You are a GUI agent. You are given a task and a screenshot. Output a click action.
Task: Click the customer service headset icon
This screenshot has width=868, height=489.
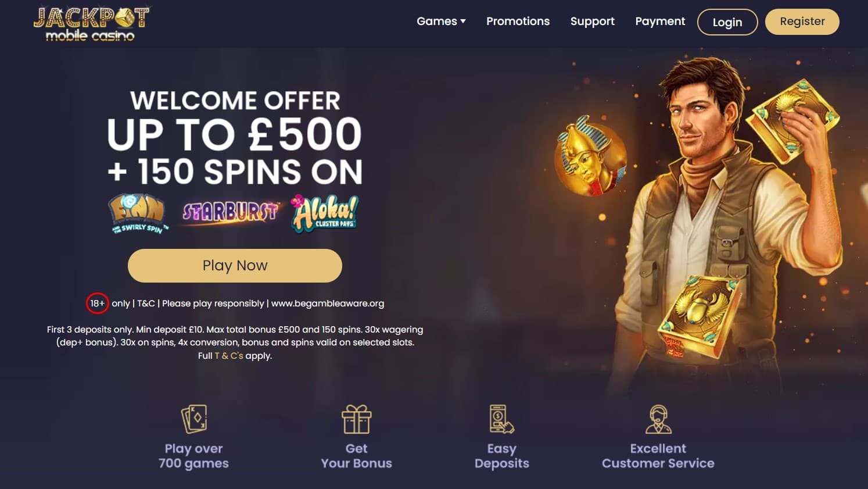pyautogui.click(x=658, y=419)
